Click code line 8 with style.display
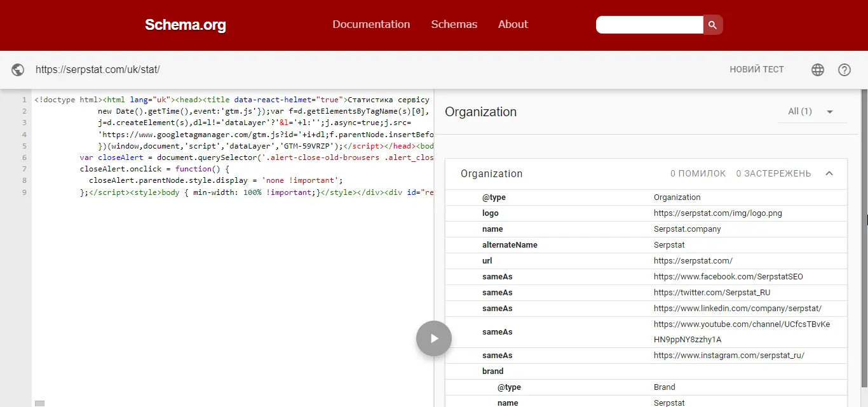The width and height of the screenshot is (868, 407). (215, 180)
